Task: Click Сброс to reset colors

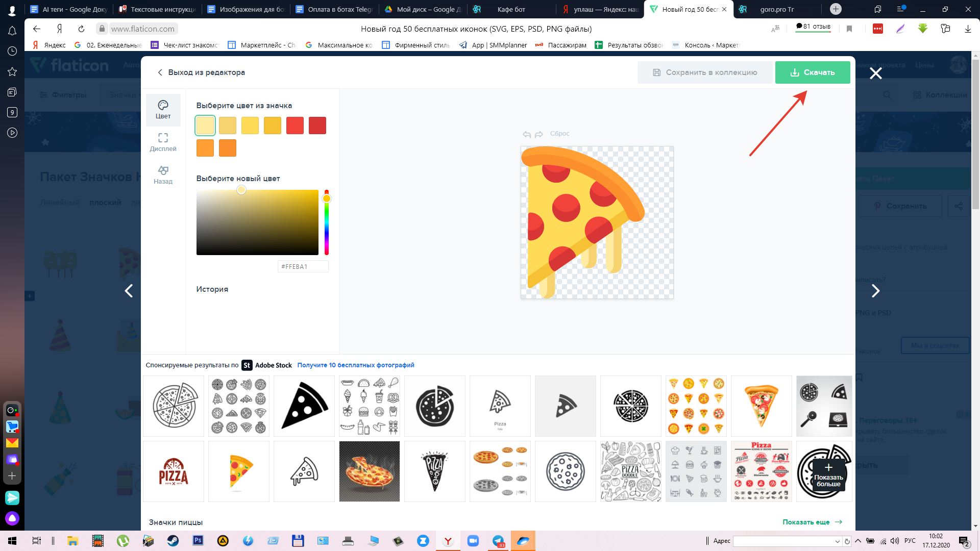Action: [x=559, y=134]
